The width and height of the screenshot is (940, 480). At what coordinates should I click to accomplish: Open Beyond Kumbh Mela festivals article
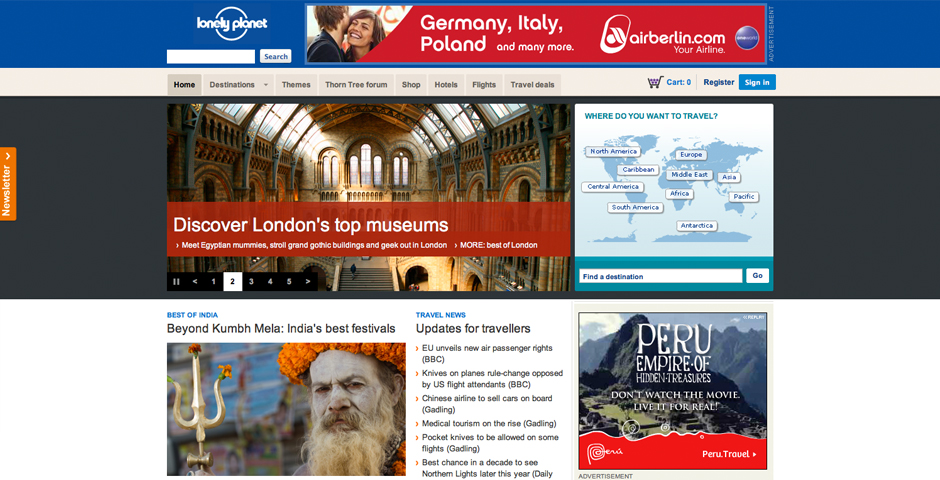click(281, 328)
